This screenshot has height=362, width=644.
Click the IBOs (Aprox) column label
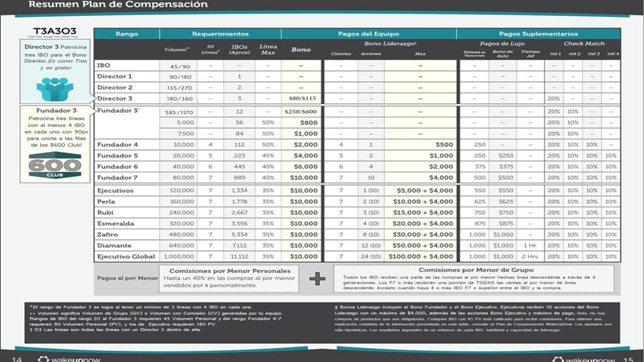point(239,50)
